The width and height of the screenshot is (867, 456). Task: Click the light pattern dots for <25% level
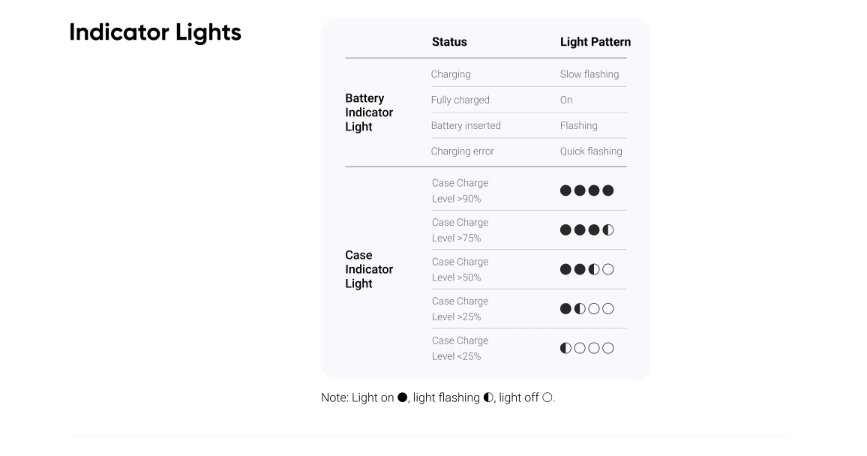[x=587, y=348]
